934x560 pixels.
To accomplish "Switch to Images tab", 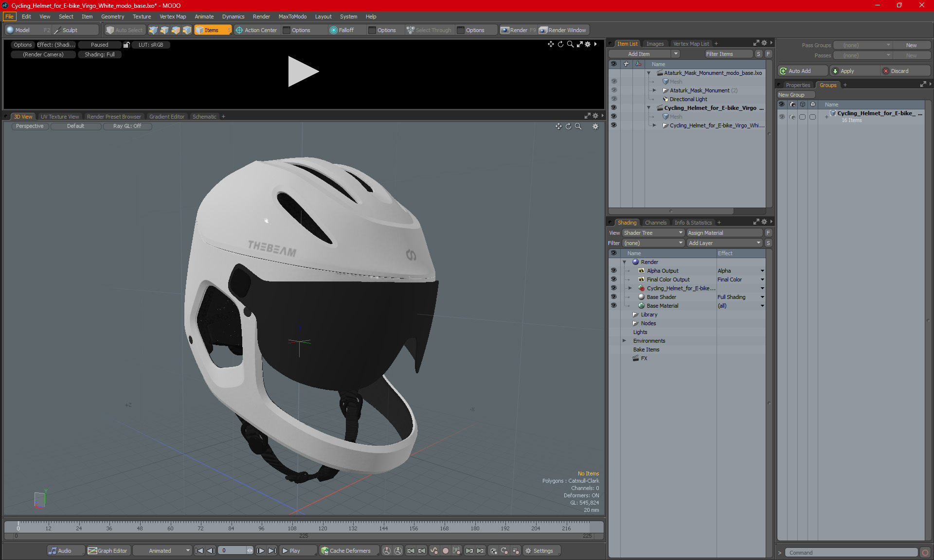I will coord(655,44).
